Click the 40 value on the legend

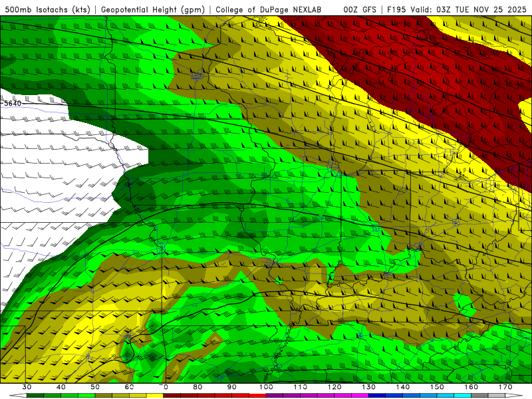coord(61,387)
